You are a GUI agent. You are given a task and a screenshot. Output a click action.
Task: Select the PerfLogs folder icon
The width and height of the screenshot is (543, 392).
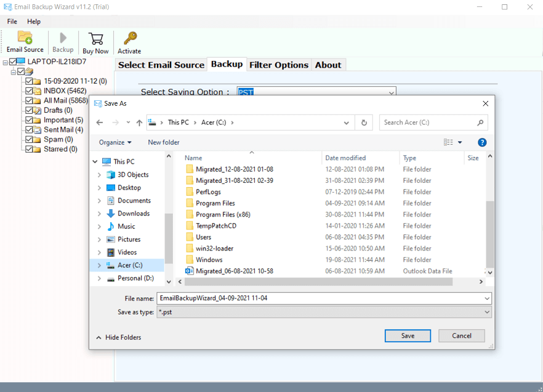pyautogui.click(x=190, y=191)
